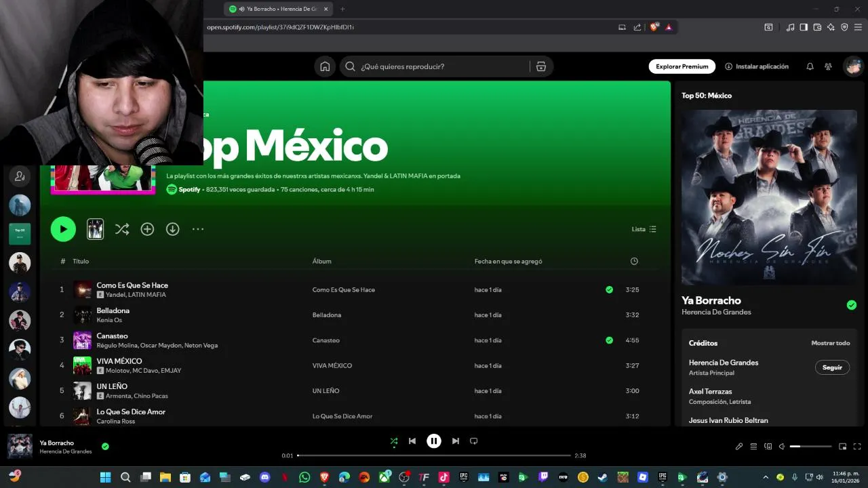This screenshot has width=868, height=488.
Task: Open the notifications bell in Spotify
Action: point(810,66)
